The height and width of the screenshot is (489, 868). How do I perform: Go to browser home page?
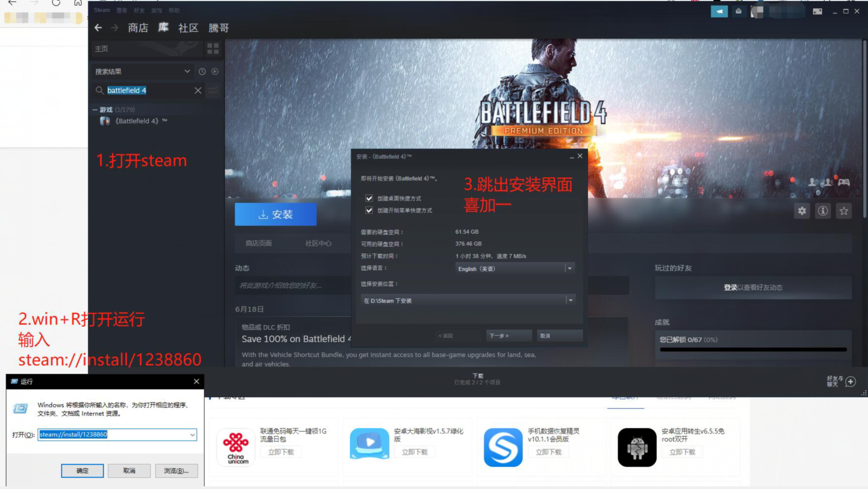(x=78, y=3)
